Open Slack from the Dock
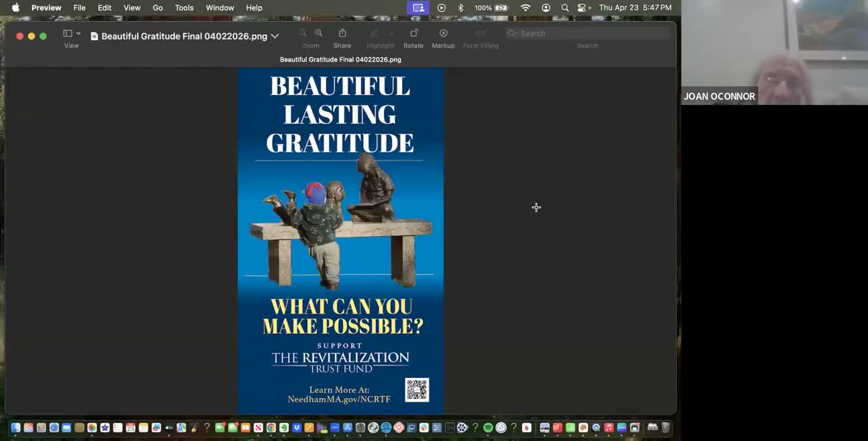The image size is (868, 441). [424, 427]
